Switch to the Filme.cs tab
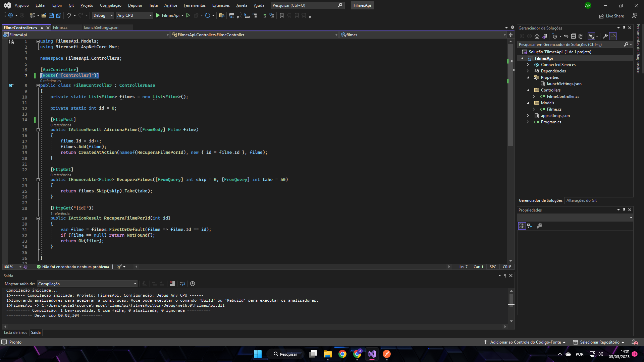644x362 pixels. click(x=60, y=27)
